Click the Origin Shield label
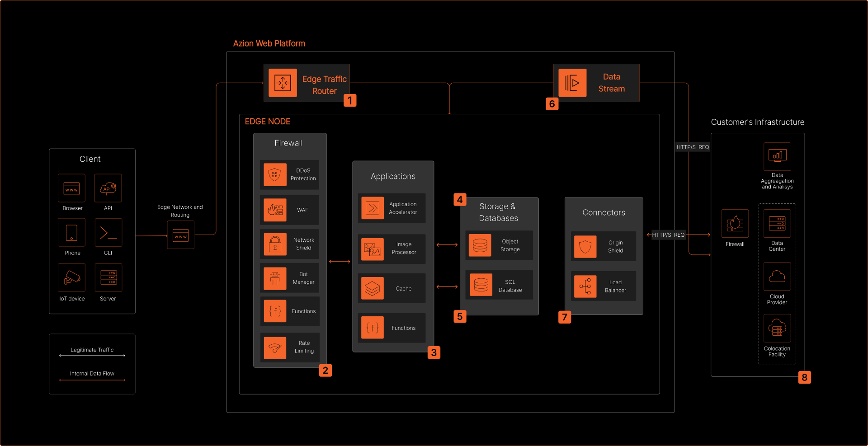 [x=615, y=246]
